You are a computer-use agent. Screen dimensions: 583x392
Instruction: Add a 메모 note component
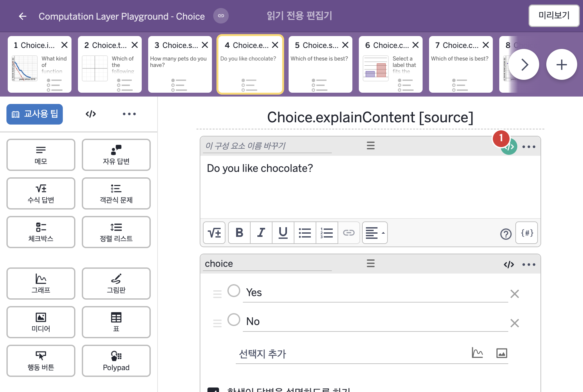pos(41,155)
